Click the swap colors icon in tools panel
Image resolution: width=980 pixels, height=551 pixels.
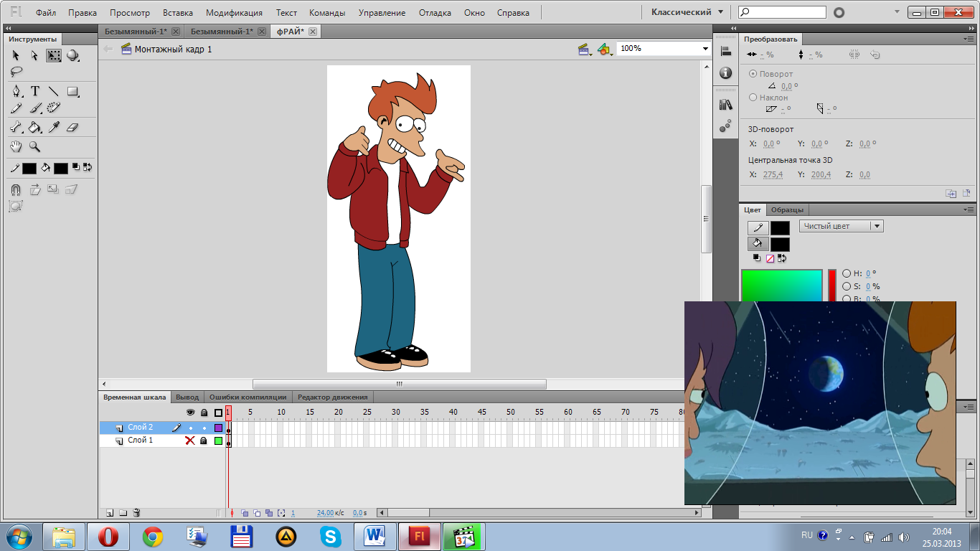(88, 167)
